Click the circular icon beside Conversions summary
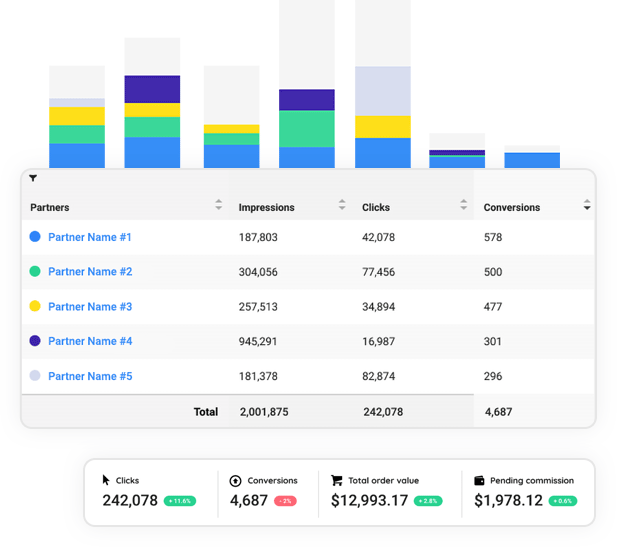 coord(235,480)
